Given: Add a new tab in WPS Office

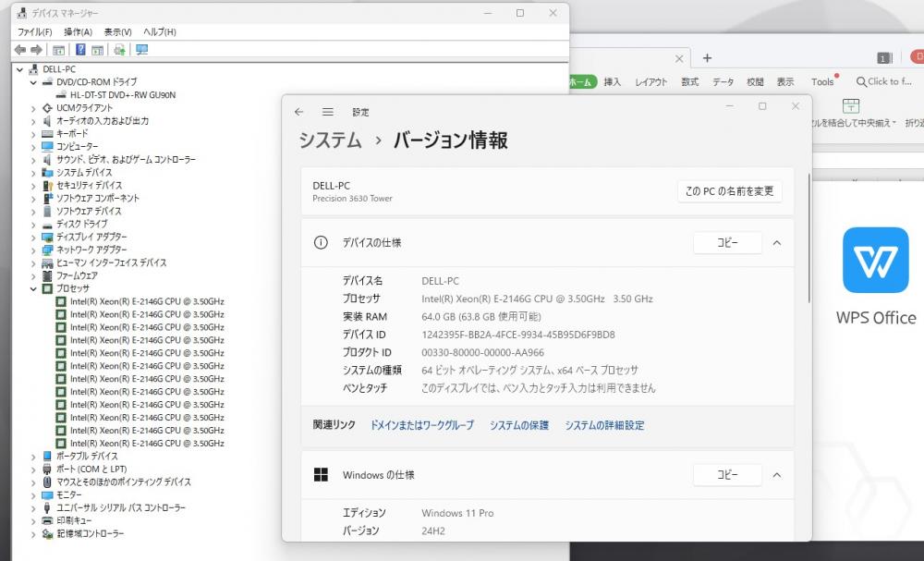Looking at the screenshot, I should pos(707,57).
